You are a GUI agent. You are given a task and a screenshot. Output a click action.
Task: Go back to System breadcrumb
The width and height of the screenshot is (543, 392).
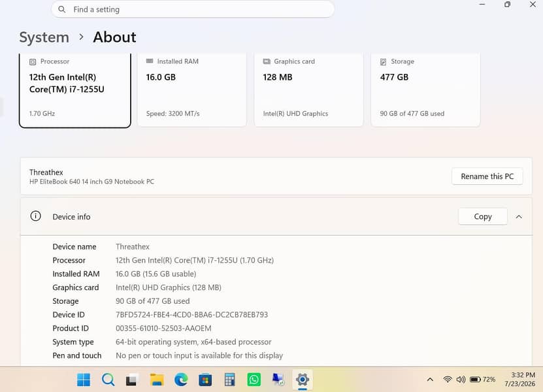[x=44, y=37]
